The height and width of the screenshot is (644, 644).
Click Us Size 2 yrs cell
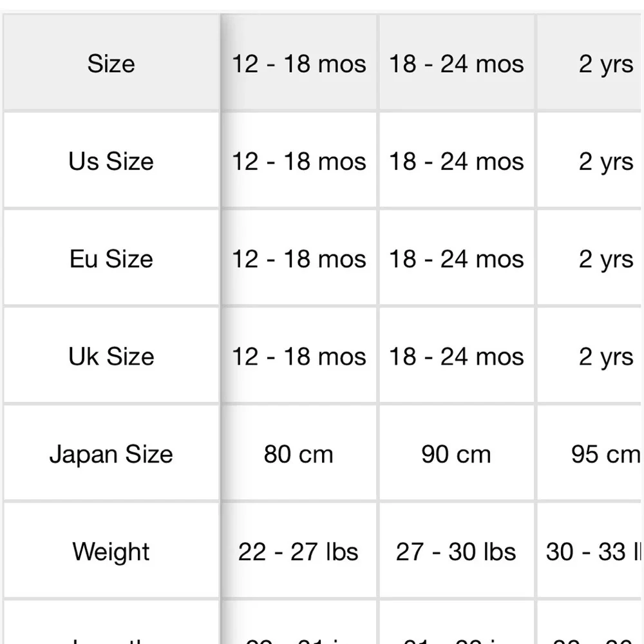point(590,160)
